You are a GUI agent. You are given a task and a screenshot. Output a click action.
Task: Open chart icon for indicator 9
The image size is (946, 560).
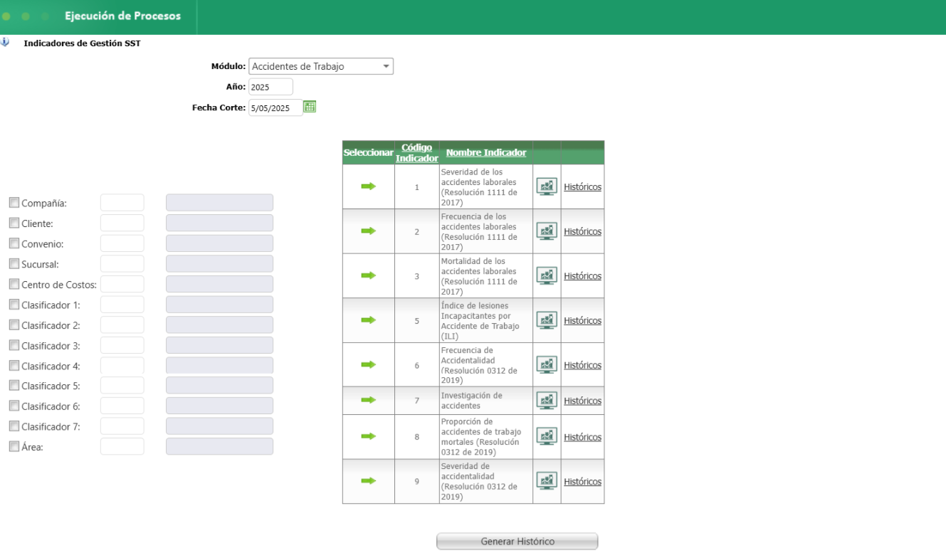[547, 481]
